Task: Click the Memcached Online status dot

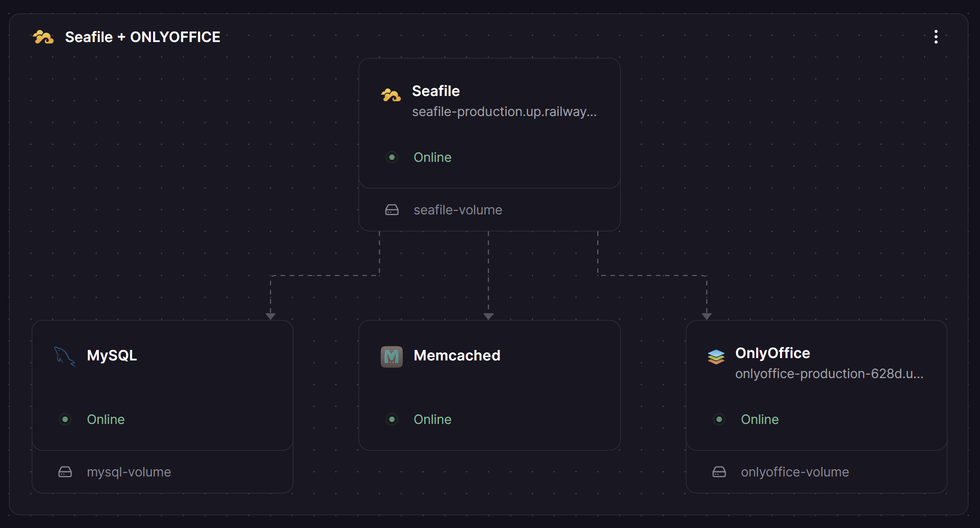Action: coord(392,419)
